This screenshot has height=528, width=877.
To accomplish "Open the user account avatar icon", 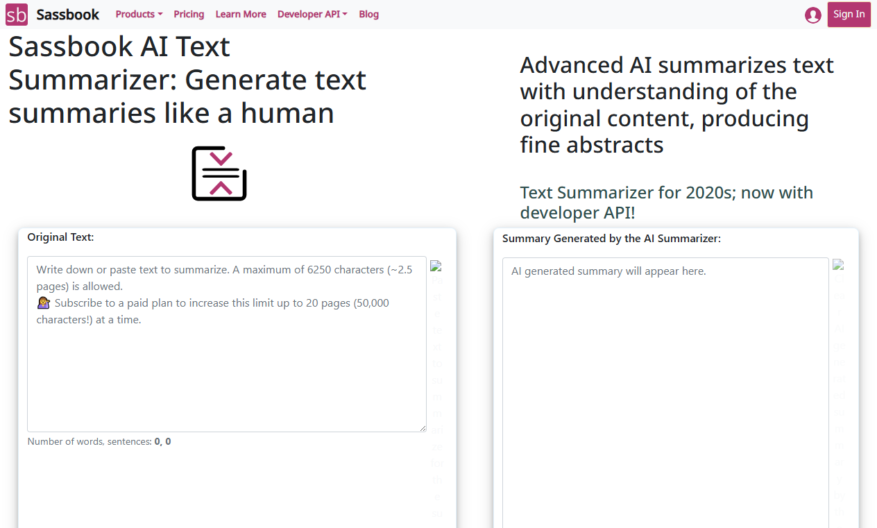I will coord(813,15).
